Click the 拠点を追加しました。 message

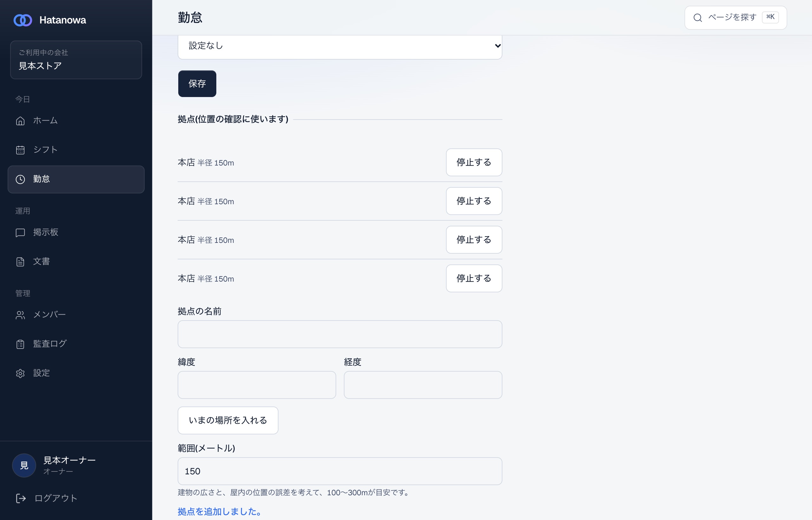pos(220,511)
